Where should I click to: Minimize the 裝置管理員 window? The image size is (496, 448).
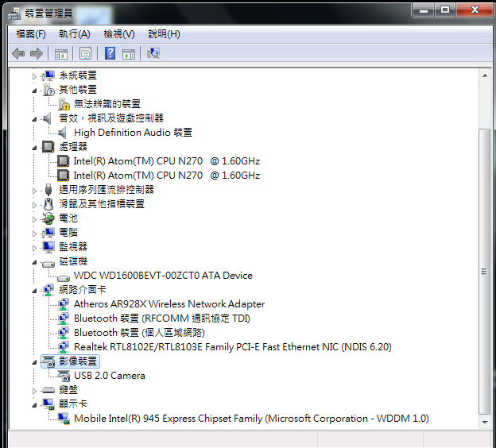point(423,10)
